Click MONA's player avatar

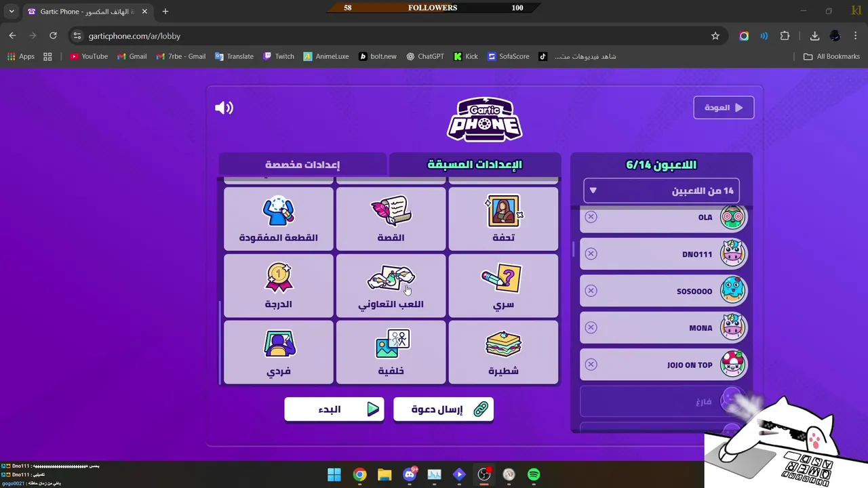tap(732, 328)
